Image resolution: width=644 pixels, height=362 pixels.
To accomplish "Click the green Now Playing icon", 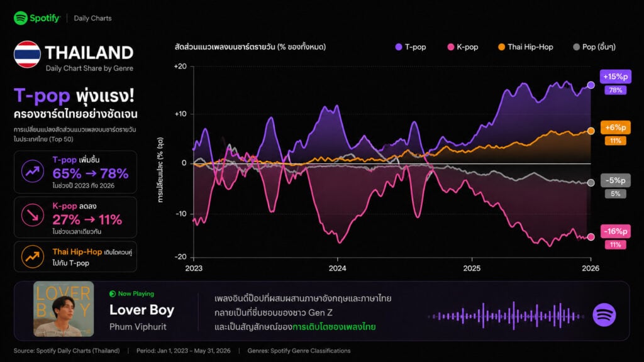I will [x=112, y=294].
